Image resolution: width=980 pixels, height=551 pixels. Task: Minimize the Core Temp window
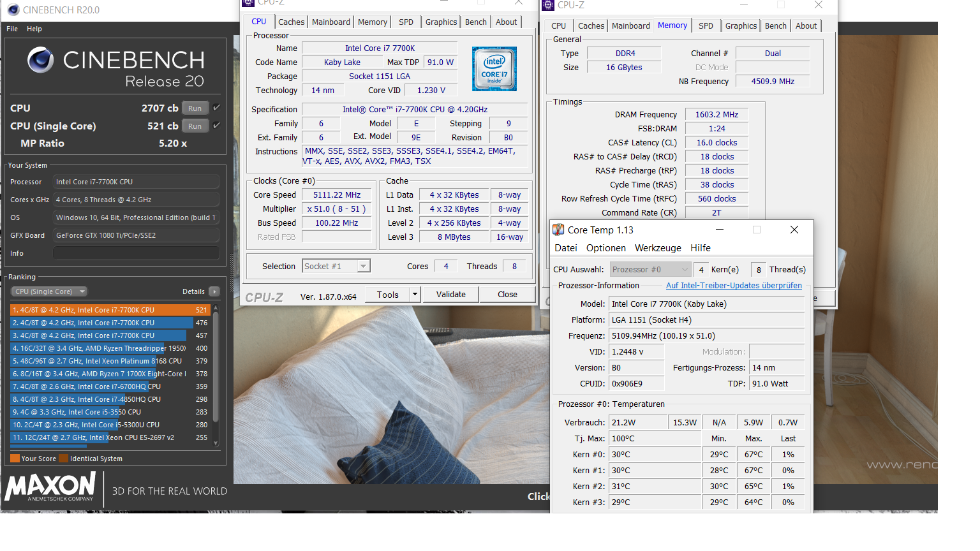point(720,230)
